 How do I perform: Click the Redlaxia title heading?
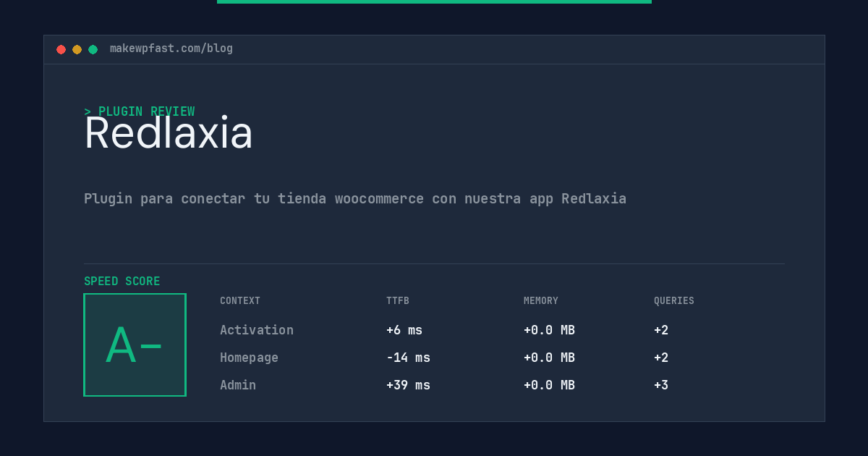point(169,133)
